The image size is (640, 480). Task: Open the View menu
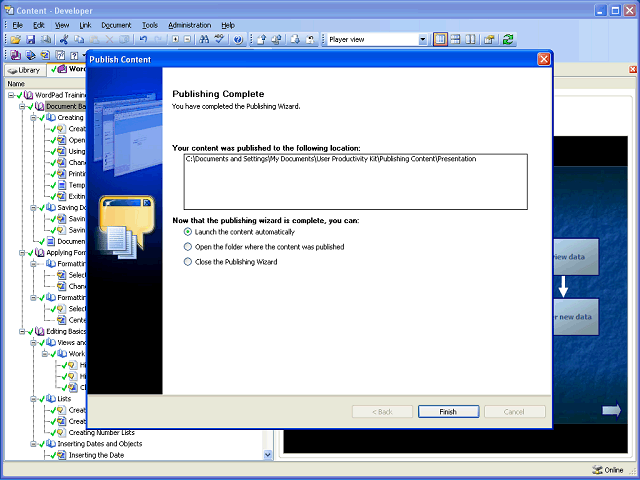pyautogui.click(x=62, y=25)
